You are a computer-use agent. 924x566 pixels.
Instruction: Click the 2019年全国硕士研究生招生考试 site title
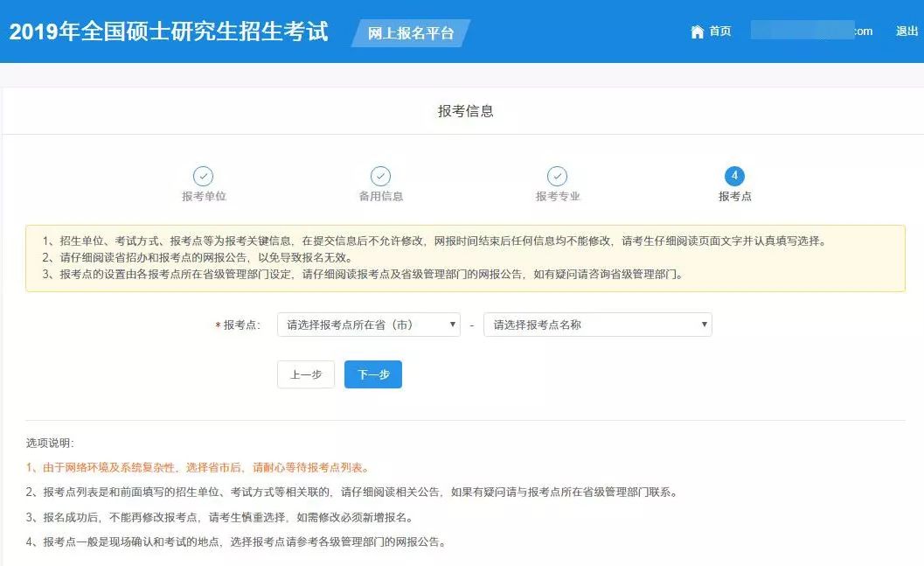169,32
